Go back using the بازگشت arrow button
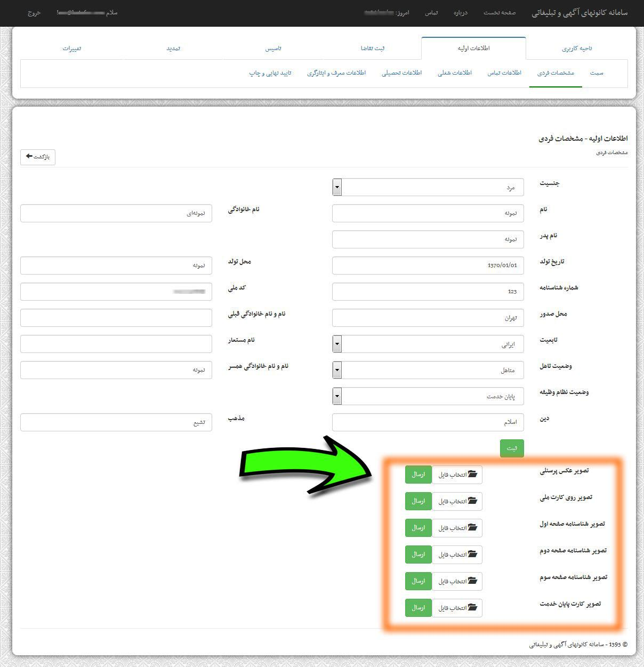644x667 pixels. point(38,157)
